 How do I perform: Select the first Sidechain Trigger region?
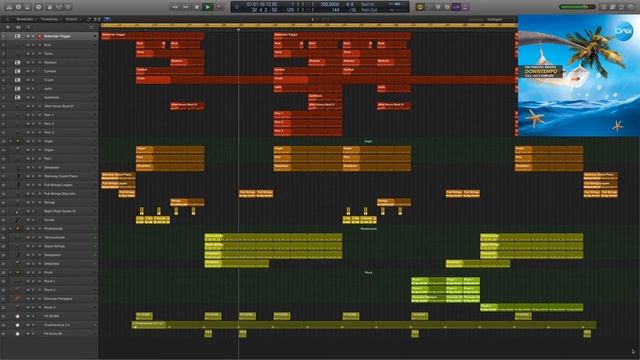pyautogui.click(x=153, y=36)
